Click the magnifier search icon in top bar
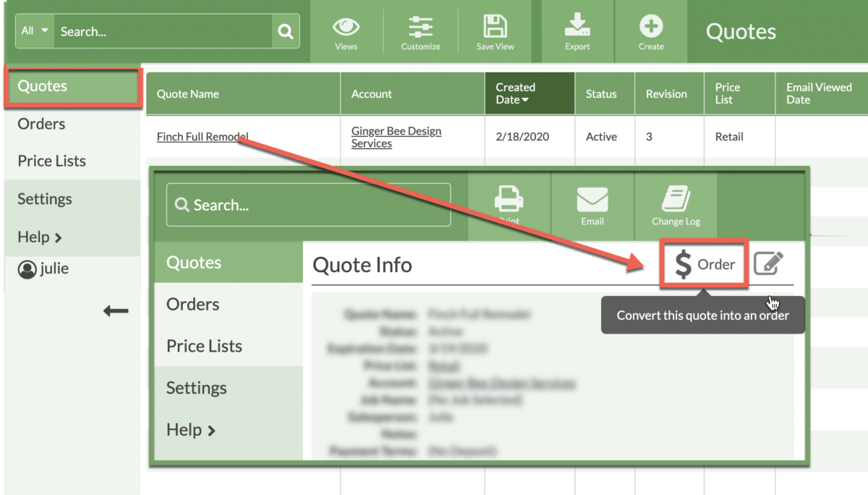The height and width of the screenshot is (495, 868). tap(286, 31)
